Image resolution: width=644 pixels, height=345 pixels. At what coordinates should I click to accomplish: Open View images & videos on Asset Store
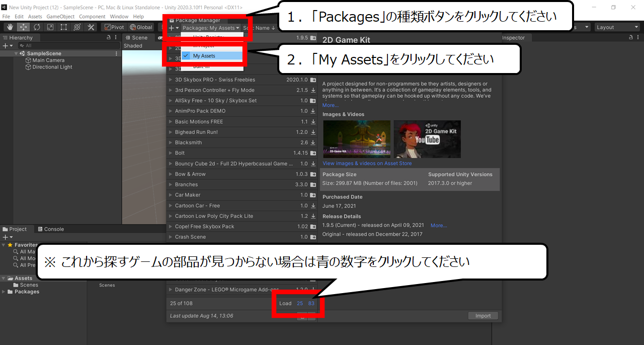tap(367, 163)
